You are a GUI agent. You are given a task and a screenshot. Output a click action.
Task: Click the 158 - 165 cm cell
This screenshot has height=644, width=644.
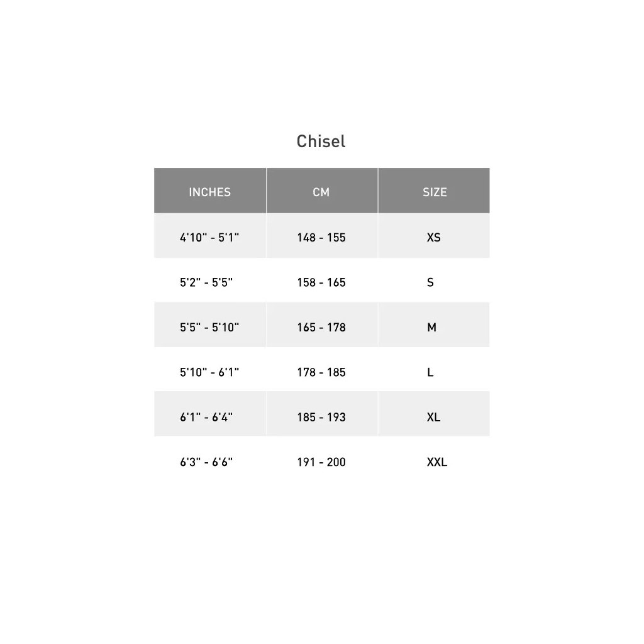321,282
